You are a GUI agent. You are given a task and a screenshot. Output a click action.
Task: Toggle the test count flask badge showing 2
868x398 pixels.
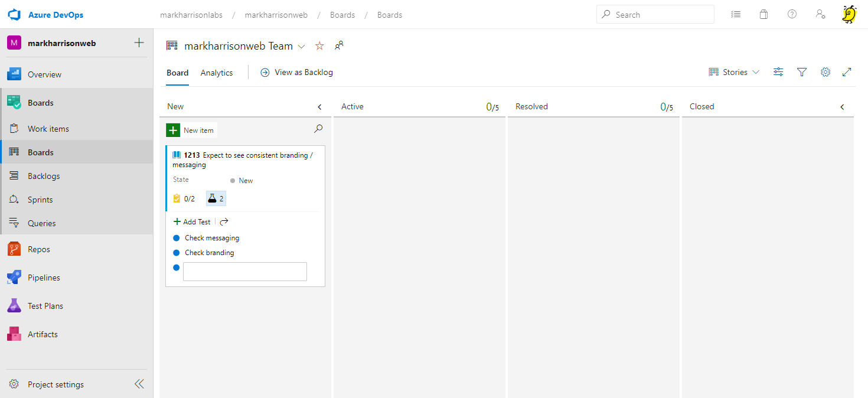click(216, 198)
